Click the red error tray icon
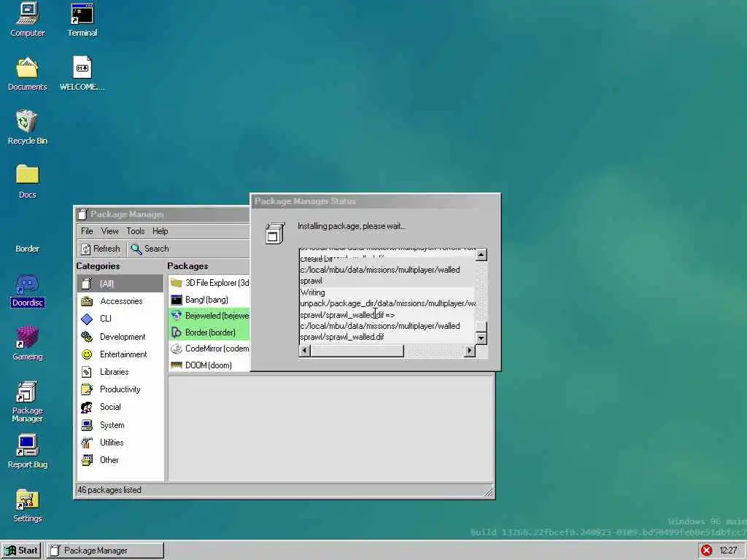The height and width of the screenshot is (560, 747). coord(706,551)
